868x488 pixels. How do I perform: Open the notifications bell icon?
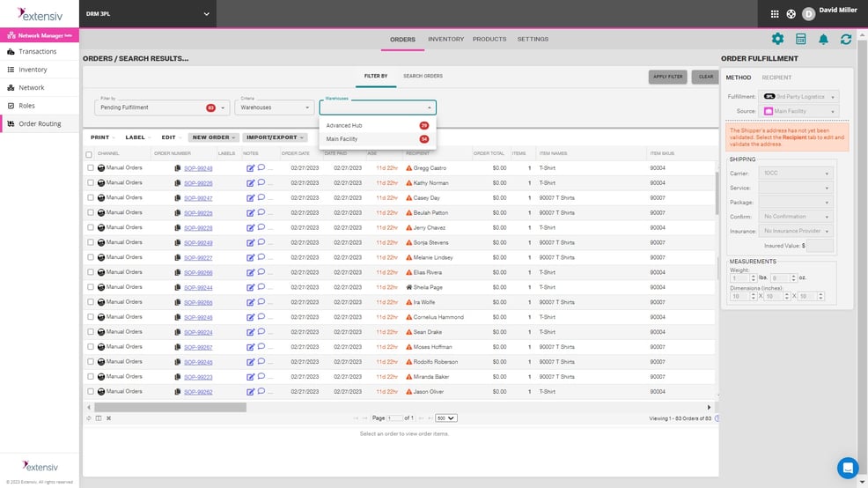tap(823, 39)
